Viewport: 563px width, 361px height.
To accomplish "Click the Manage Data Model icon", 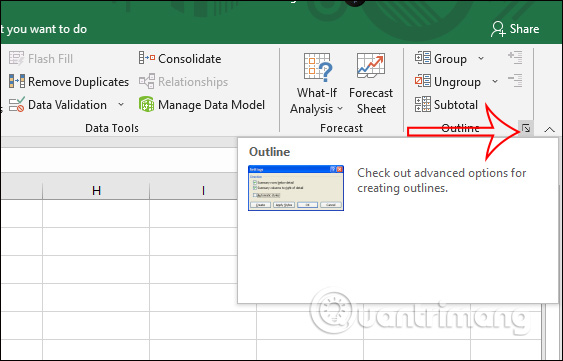I will (146, 105).
